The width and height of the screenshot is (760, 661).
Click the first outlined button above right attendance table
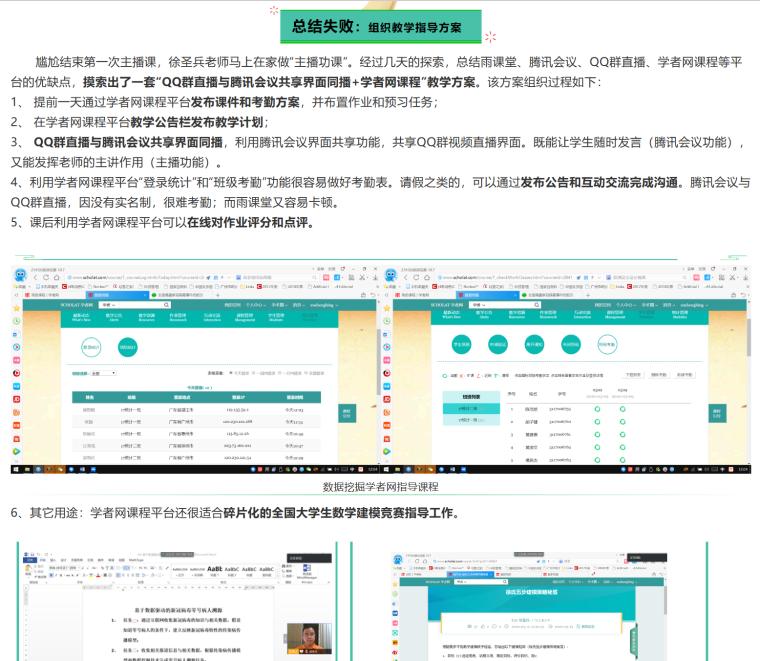click(632, 375)
